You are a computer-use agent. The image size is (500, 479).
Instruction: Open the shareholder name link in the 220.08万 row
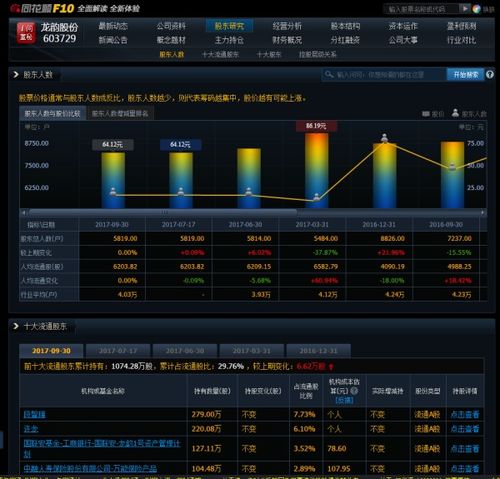(x=31, y=429)
